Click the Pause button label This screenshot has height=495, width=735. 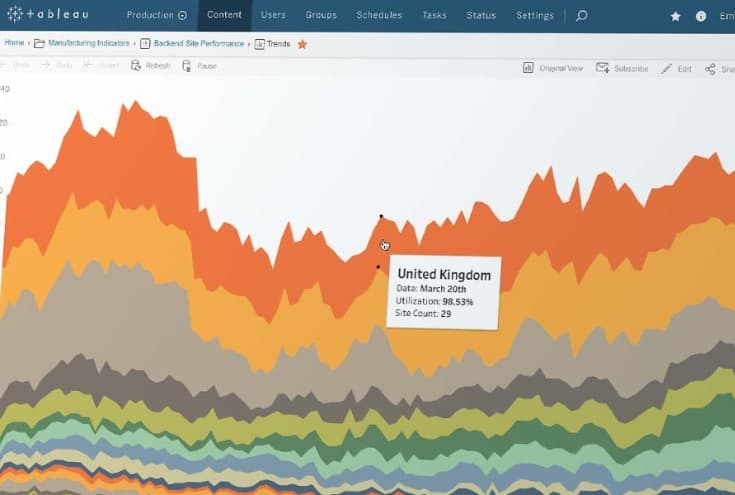(207, 66)
